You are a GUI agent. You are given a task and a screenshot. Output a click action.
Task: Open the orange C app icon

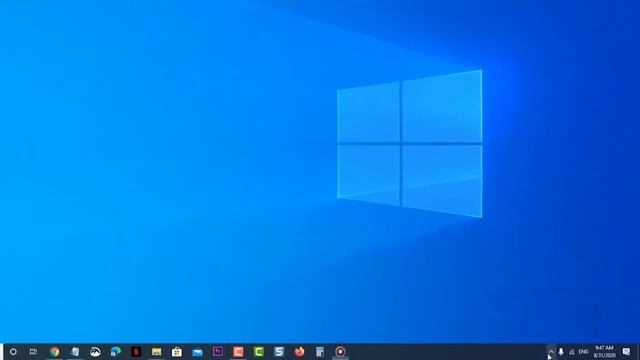[x=238, y=351]
